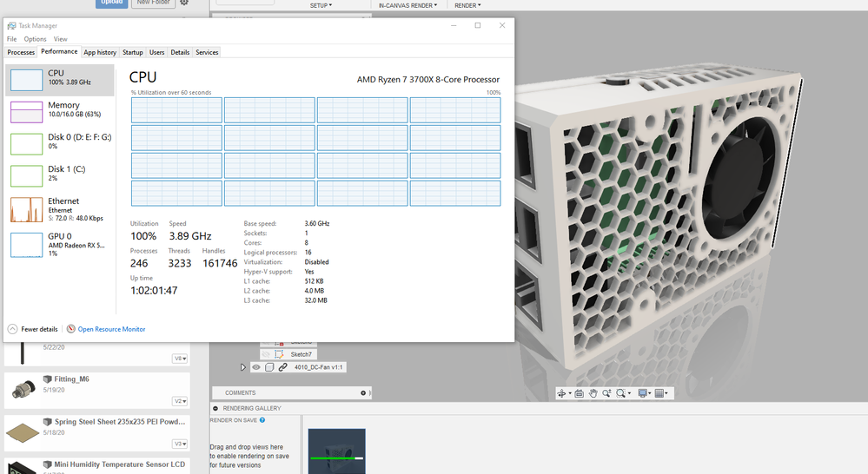This screenshot has width=868, height=474.
Task: Select Disk 1 (C:) performance graph
Action: point(27,176)
